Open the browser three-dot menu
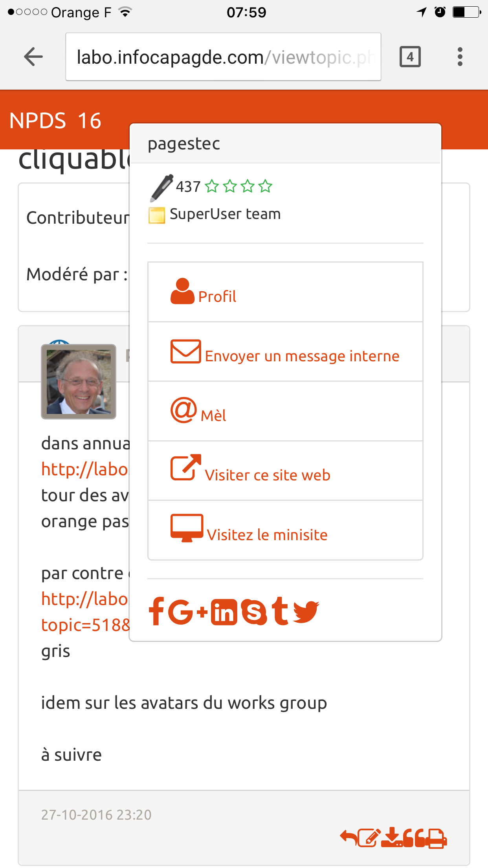Viewport: 488px width, 868px height. [460, 57]
